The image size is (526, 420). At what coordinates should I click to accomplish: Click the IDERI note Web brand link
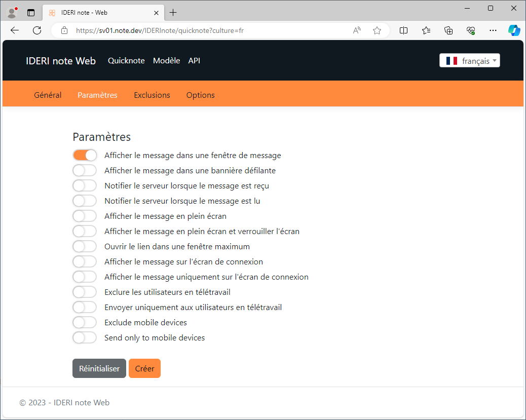[x=61, y=61]
